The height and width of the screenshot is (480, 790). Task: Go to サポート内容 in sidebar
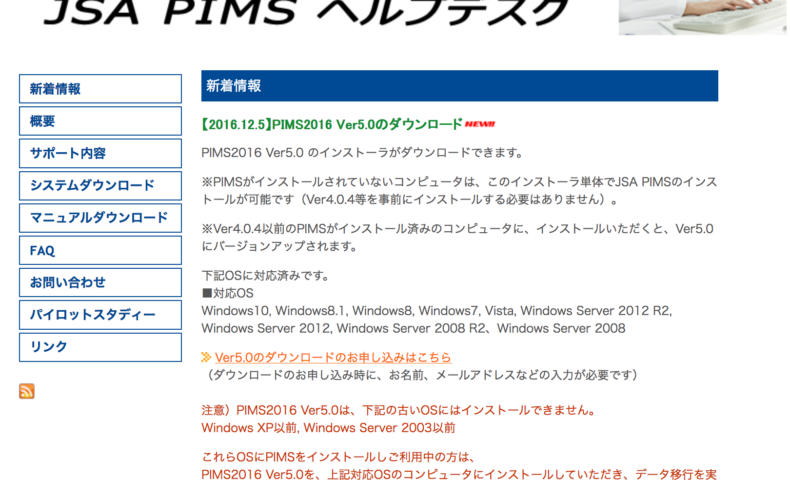pyautogui.click(x=100, y=153)
